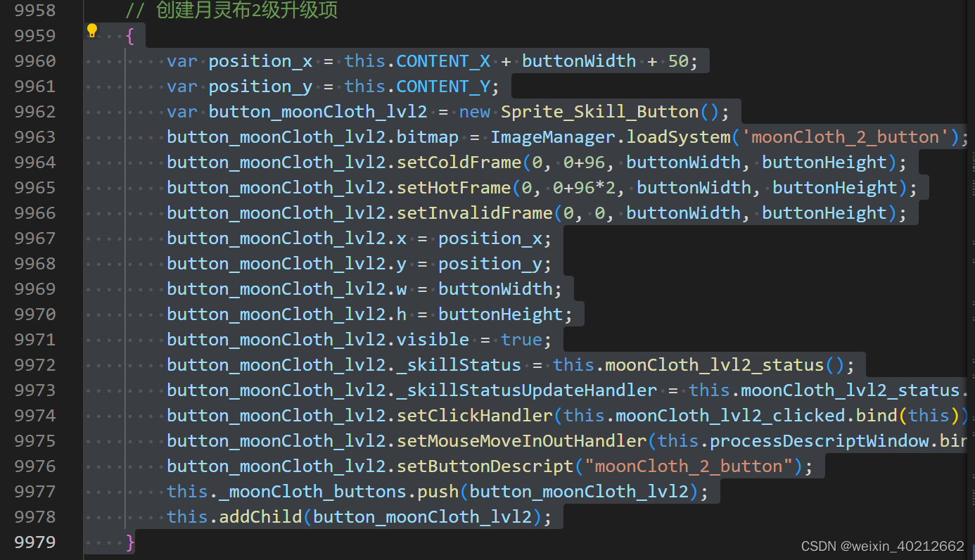Click the "moonCloth_2_button" string on line 9976
Image resolution: width=975 pixels, height=560 pixels.
(x=688, y=466)
